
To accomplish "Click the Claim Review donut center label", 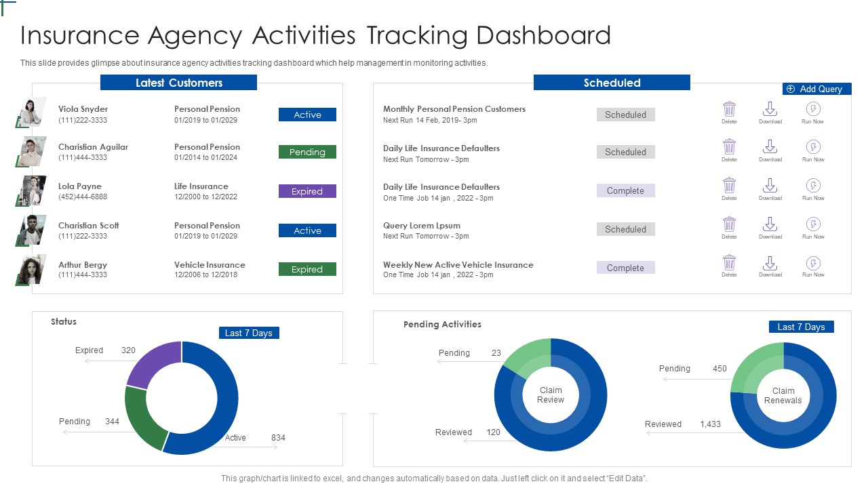I will tap(551, 394).
